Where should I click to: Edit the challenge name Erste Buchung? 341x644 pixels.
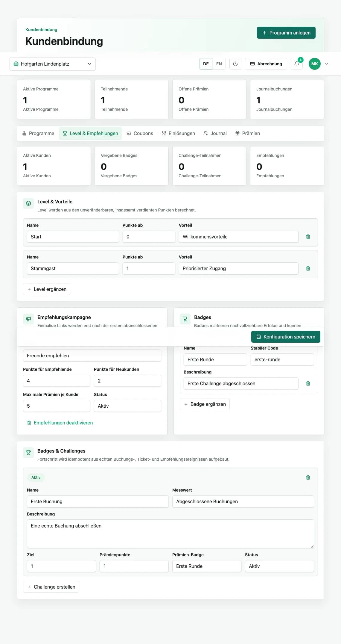(98, 501)
